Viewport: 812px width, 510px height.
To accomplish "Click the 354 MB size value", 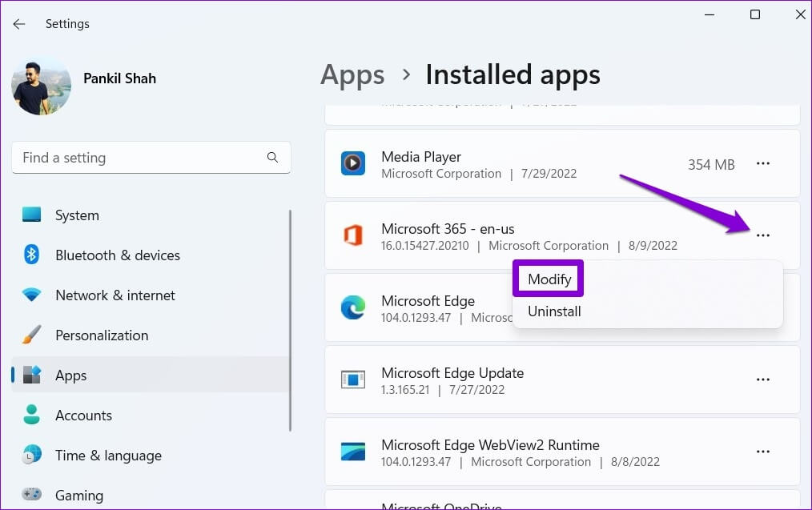I will click(711, 165).
